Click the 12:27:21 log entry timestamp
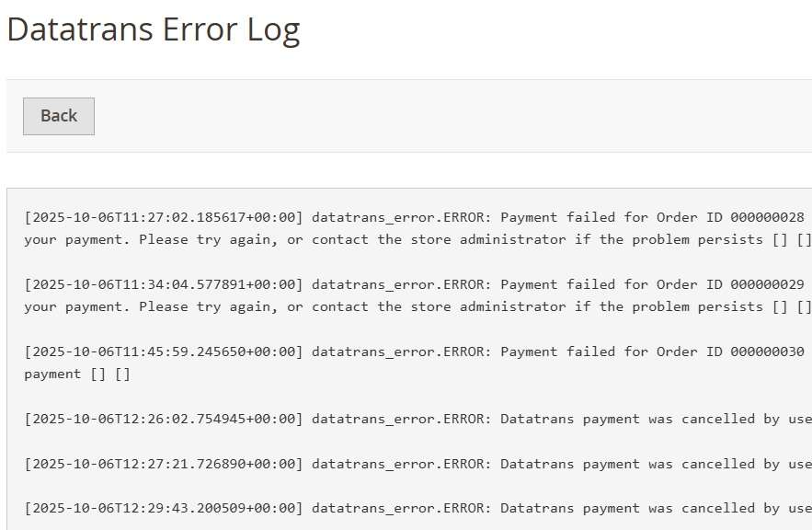 [164, 464]
